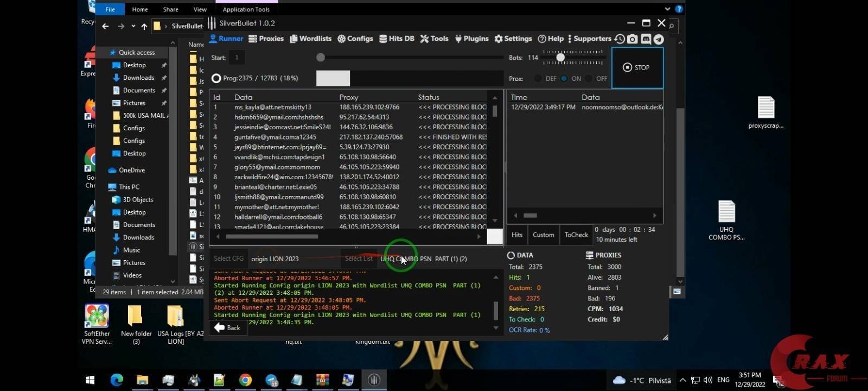This screenshot has height=391, width=868.
Task: Open the Notepad++ icon in the taskbar
Action: point(219,380)
